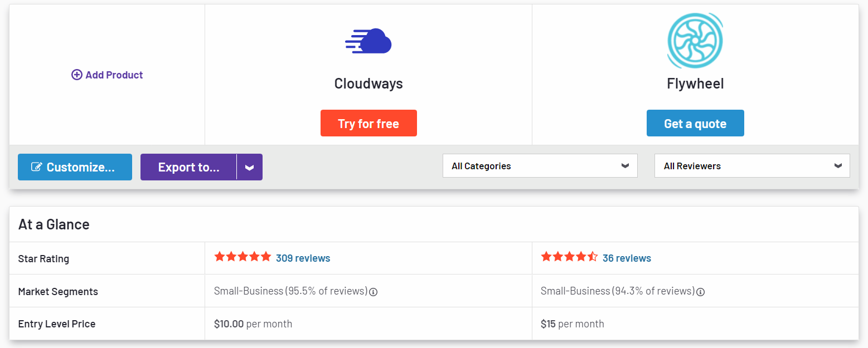Open the Export to dropdown arrow
This screenshot has width=868, height=348.
coord(250,167)
